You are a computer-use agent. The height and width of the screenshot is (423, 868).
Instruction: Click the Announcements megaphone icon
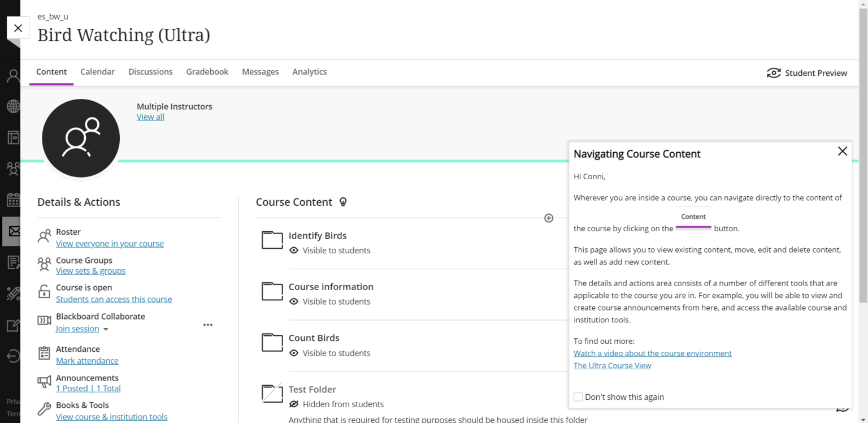(44, 382)
